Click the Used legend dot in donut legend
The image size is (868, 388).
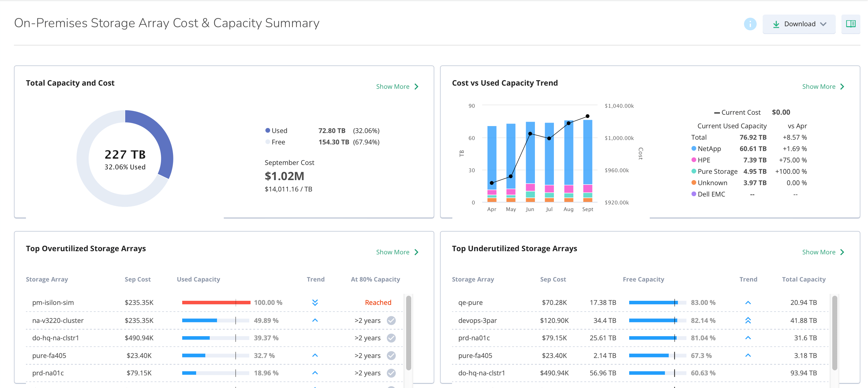tap(268, 130)
